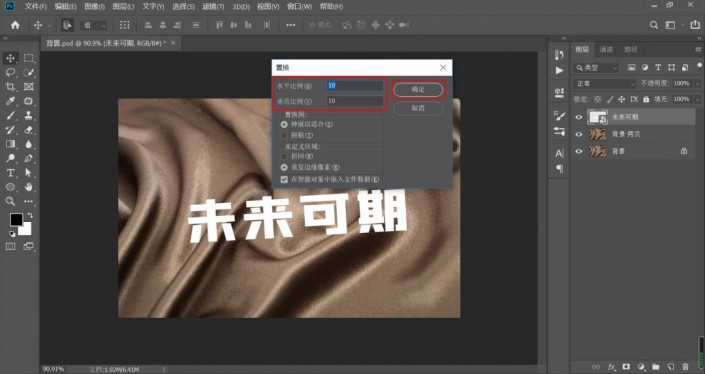Open the layer filter type dropdown

597,68
